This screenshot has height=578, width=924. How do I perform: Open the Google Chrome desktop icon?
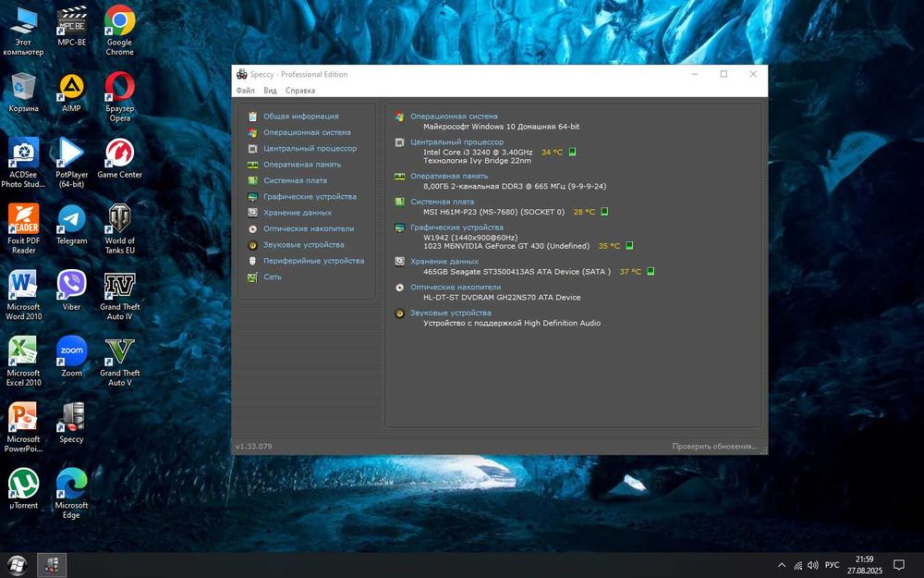119,31
